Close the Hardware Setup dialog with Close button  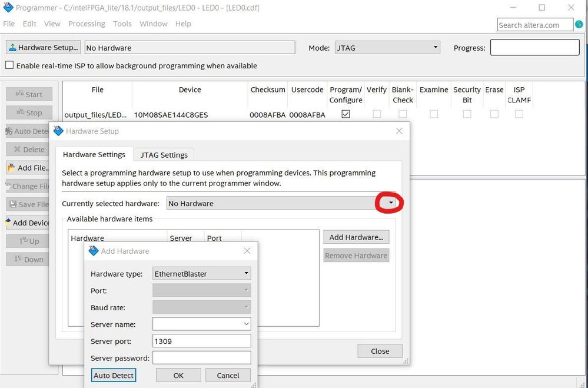point(380,351)
